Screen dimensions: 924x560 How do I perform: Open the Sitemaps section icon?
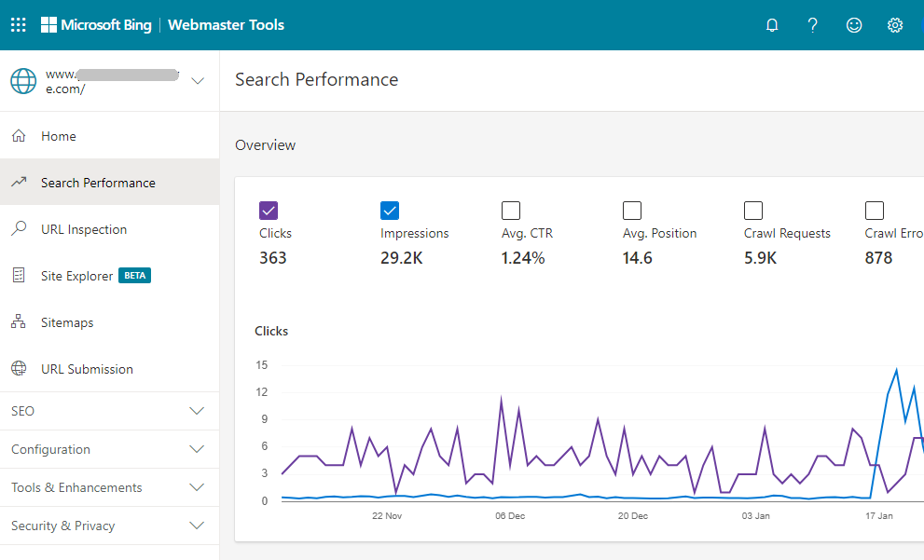19,322
